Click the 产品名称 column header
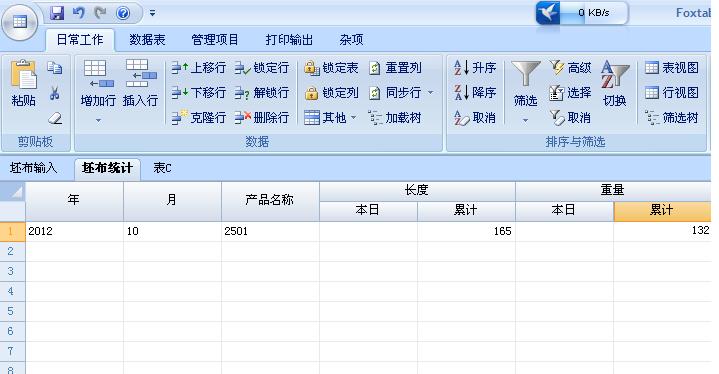The height and width of the screenshot is (374, 719). [271, 201]
